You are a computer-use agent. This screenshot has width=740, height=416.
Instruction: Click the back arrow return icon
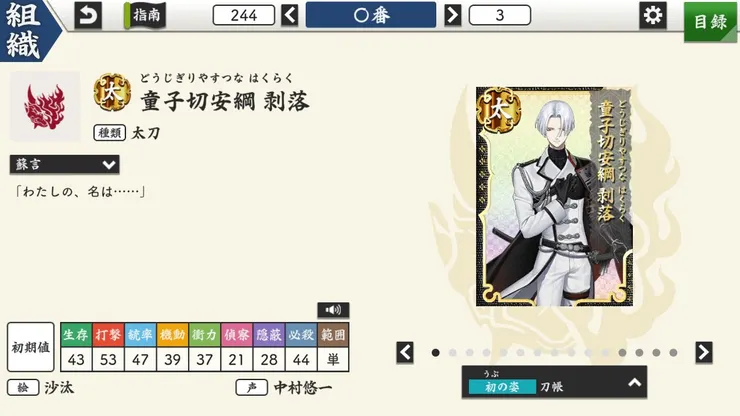(88, 16)
